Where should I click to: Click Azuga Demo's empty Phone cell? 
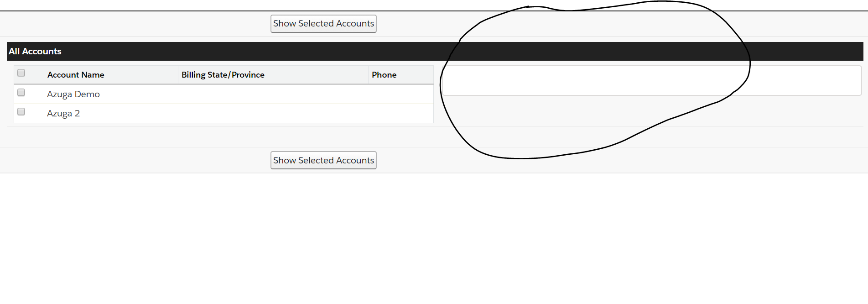point(400,94)
